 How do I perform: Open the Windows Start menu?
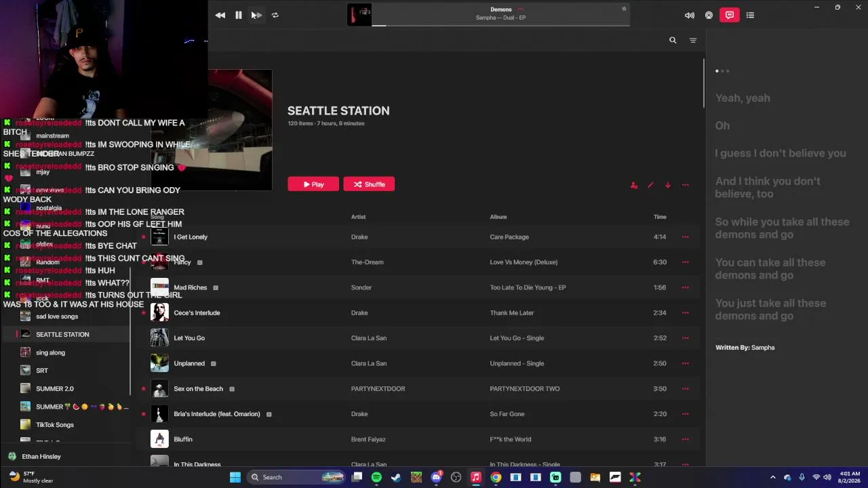tap(235, 477)
